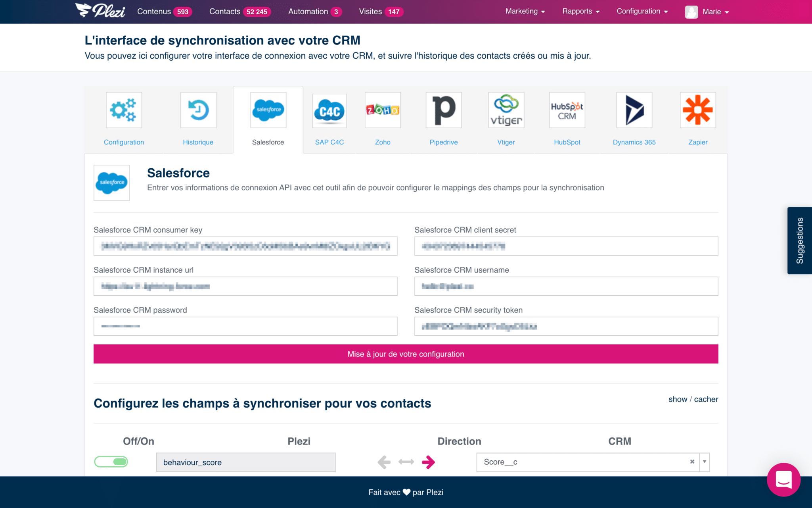This screenshot has width=812, height=508.
Task: Go to Automation in the navbar
Action: click(x=308, y=12)
